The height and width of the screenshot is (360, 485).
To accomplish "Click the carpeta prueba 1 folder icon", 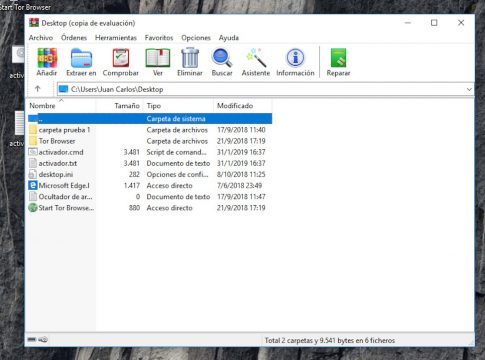I will tap(33, 130).
